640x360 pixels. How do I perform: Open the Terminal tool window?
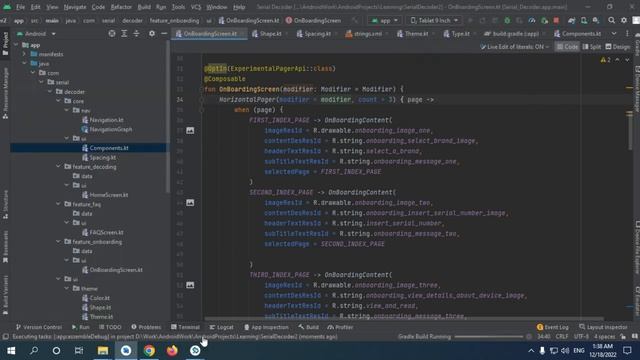pyautogui.click(x=185, y=327)
